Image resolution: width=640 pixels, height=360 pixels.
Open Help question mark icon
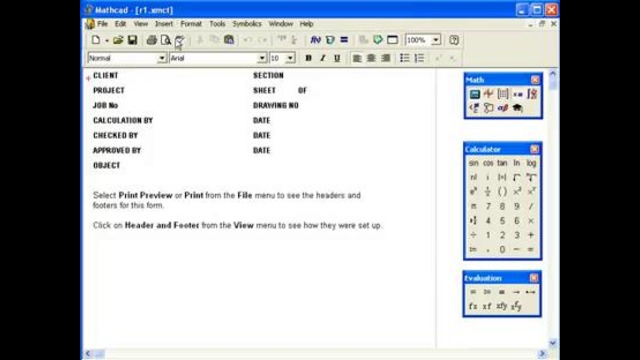coord(454,40)
